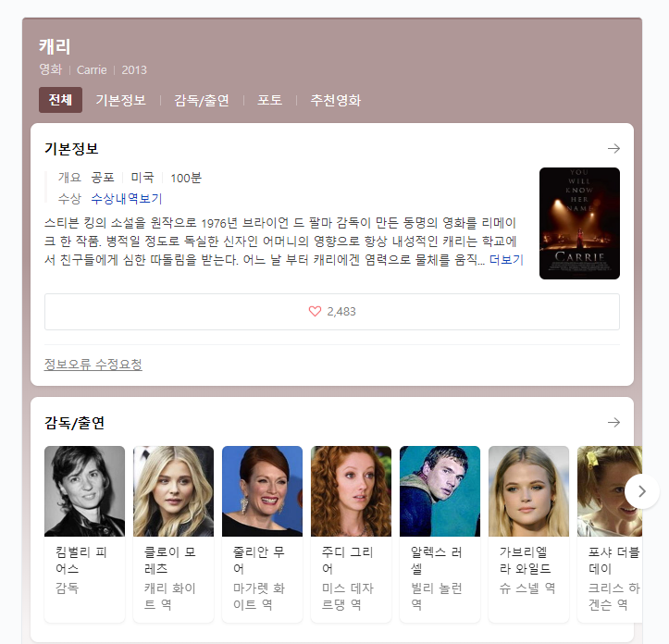This screenshot has height=644, width=669.
Task: Open 가브리엘라 와일드 cast photo
Action: 528,491
